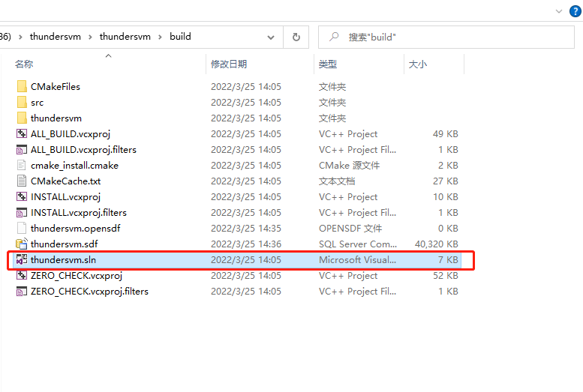
Task: Expand chevron before the first thundersvm breadcrumb
Action: (20, 37)
